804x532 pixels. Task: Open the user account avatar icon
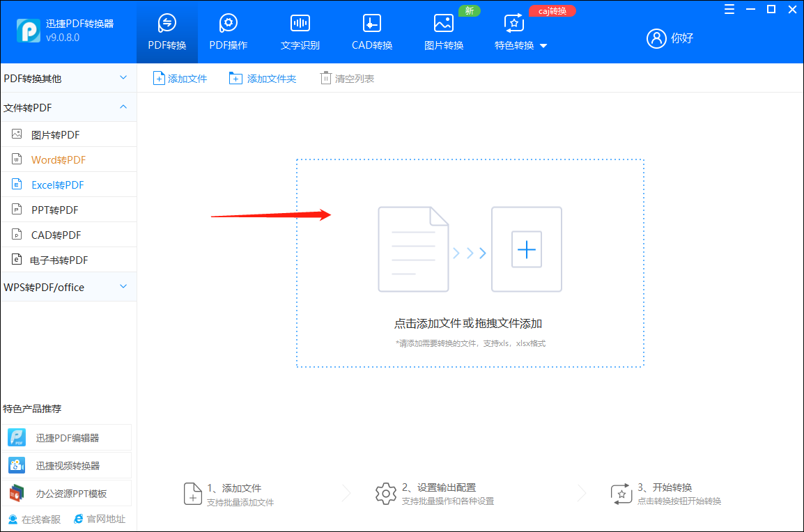pos(656,38)
